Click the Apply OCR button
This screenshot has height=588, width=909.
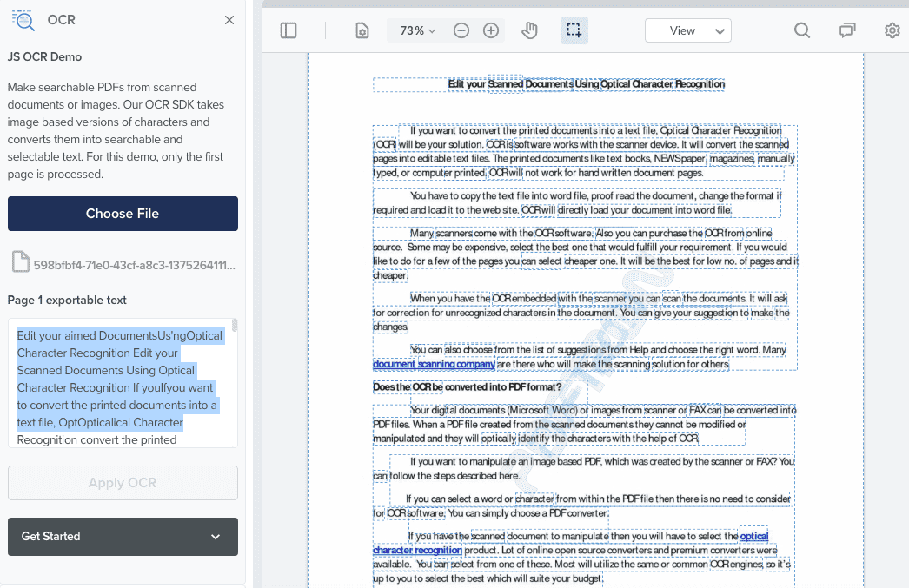tap(122, 482)
